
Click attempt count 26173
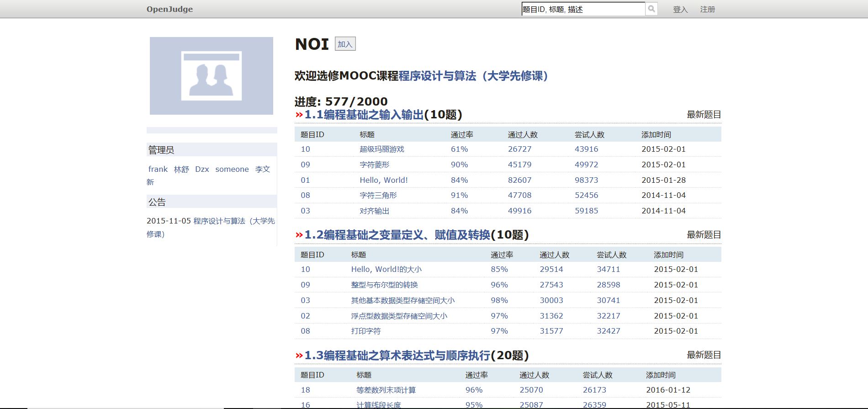click(594, 390)
